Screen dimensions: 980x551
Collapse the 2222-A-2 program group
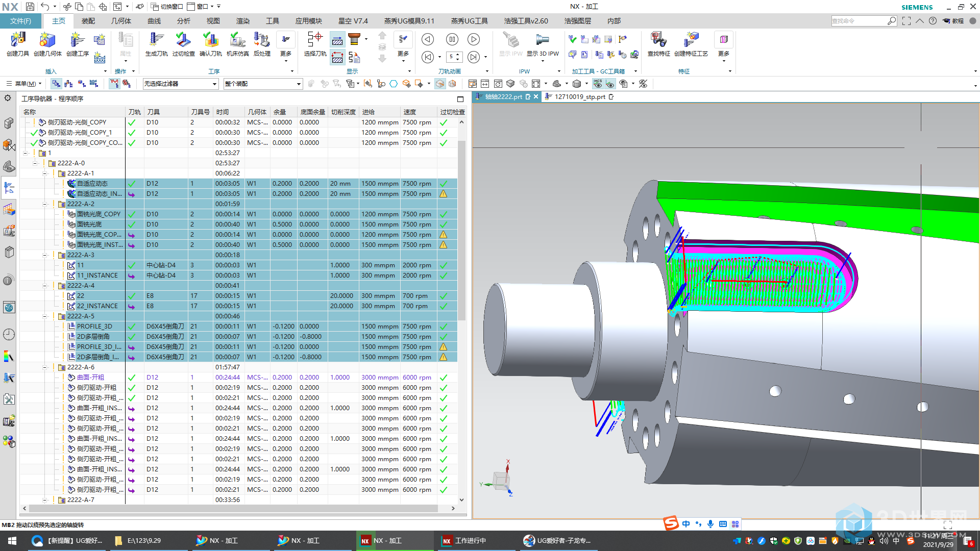click(45, 204)
